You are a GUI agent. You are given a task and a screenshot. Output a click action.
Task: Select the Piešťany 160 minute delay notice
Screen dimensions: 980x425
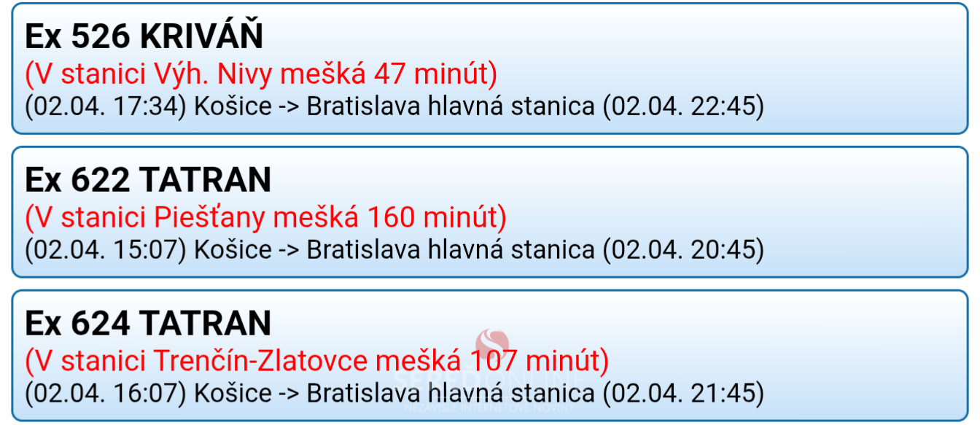265,217
